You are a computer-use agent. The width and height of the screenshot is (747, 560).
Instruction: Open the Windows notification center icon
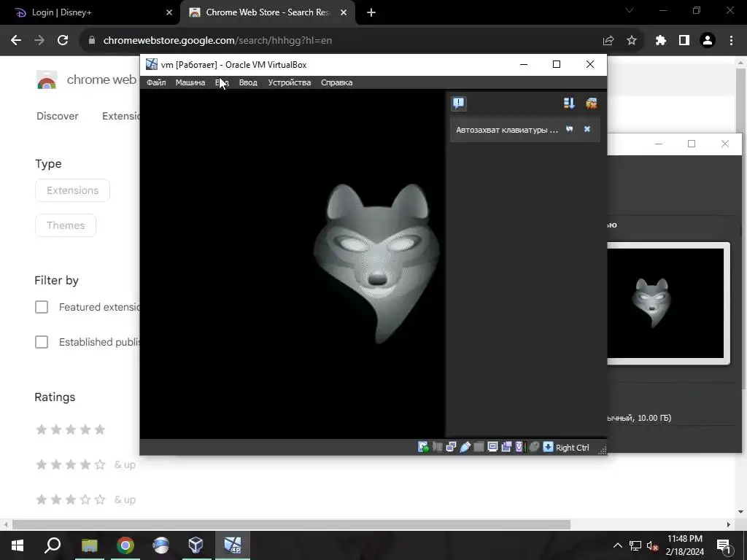tap(724, 545)
